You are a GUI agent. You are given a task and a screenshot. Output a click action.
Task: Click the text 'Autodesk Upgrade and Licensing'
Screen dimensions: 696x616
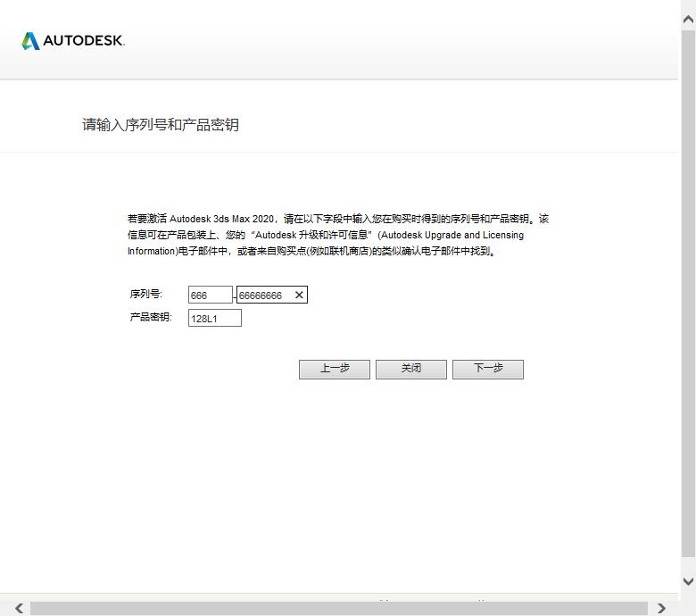click(452, 235)
